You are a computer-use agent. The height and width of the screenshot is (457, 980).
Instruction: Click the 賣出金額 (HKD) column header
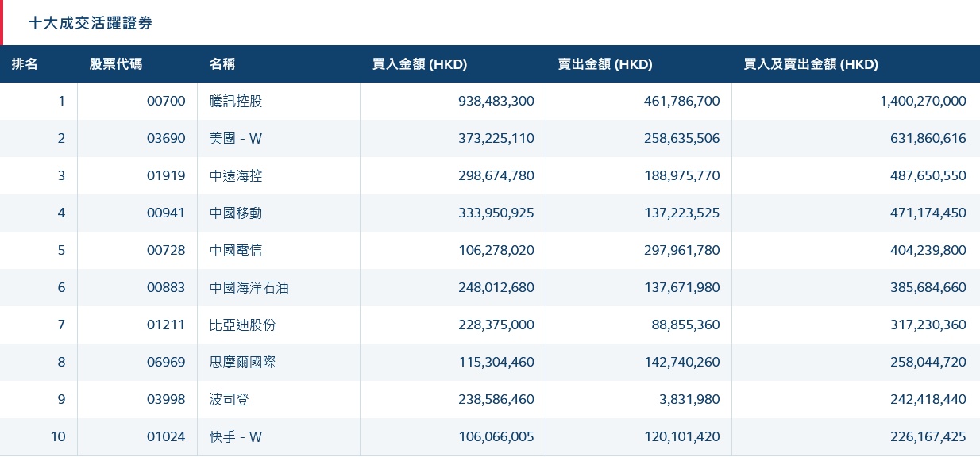click(605, 64)
